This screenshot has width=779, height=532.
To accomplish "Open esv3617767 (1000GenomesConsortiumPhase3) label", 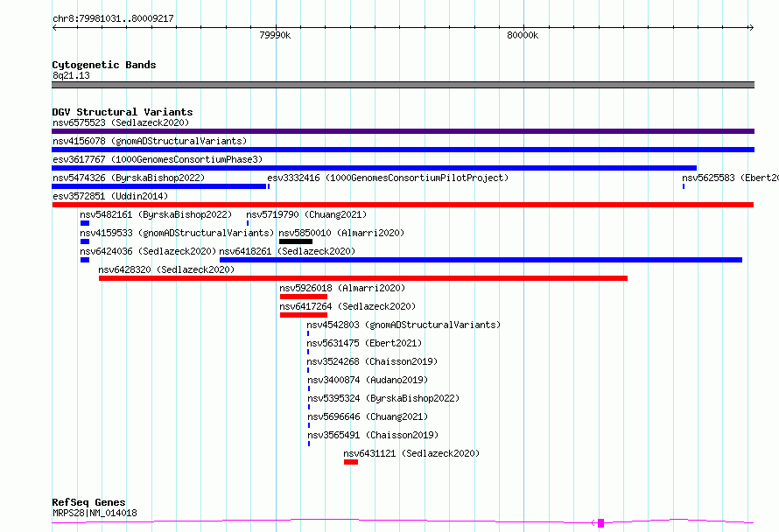I will [158, 159].
